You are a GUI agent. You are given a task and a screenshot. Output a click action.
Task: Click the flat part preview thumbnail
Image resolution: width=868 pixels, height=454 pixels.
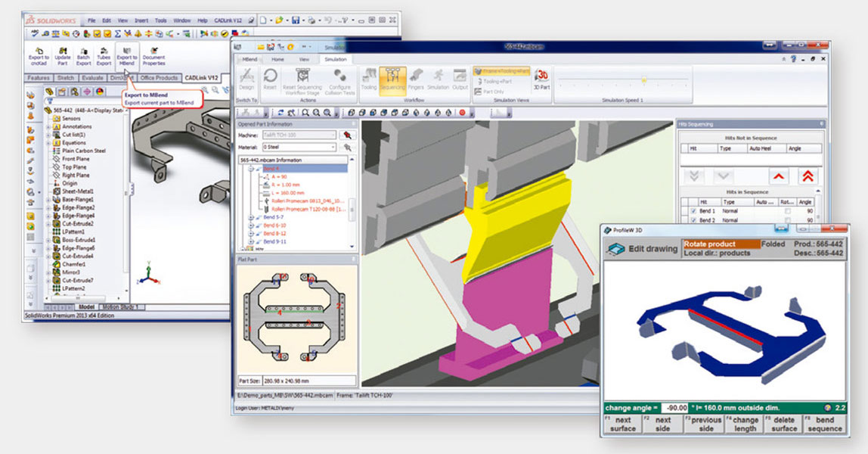coord(296,318)
